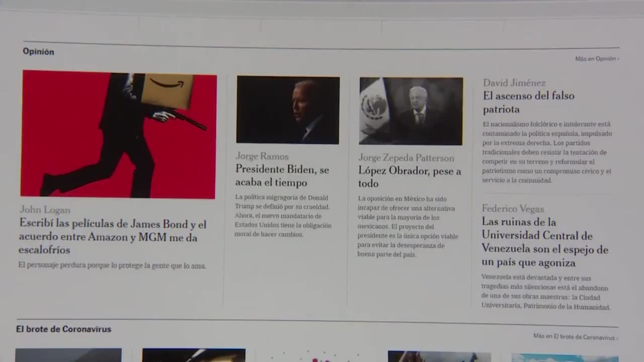Click 'El brote de Coronavirus' section heading
The height and width of the screenshot is (362, 644).
pyautogui.click(x=64, y=329)
